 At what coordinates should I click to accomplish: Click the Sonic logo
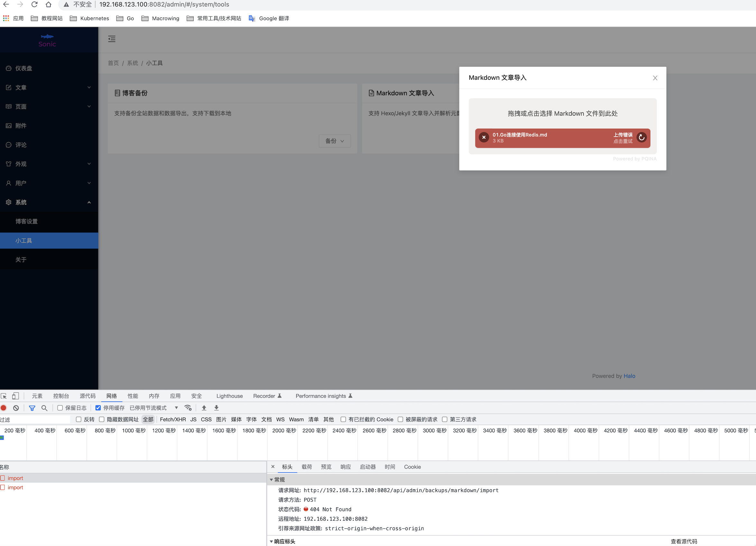pos(47,40)
